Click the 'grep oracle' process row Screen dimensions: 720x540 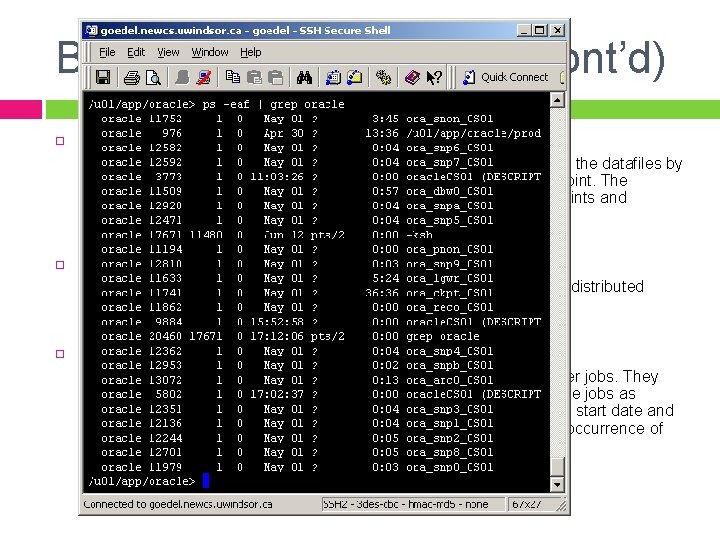point(290,336)
